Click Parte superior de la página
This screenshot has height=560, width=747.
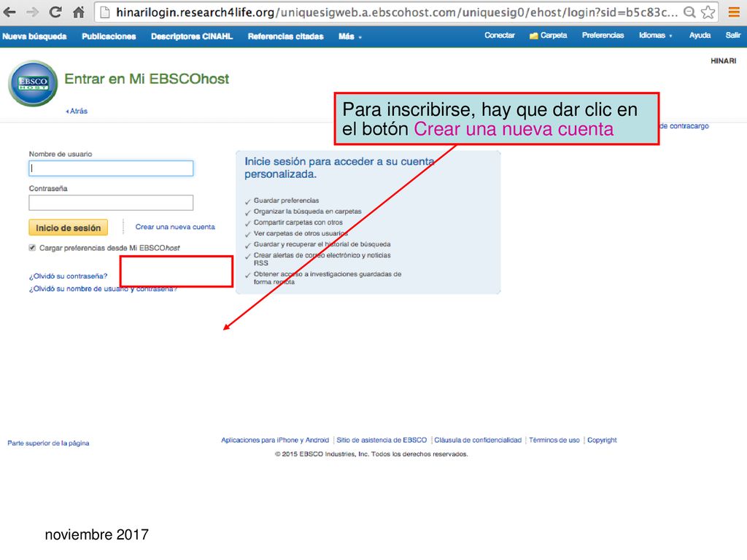(48, 443)
